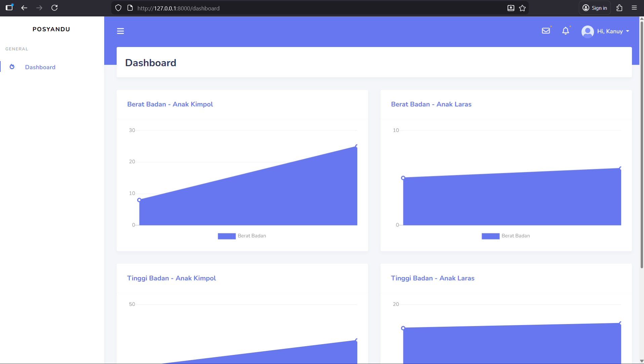Click the address bar URL field
This screenshot has width=644, height=364.
pyautogui.click(x=319, y=8)
